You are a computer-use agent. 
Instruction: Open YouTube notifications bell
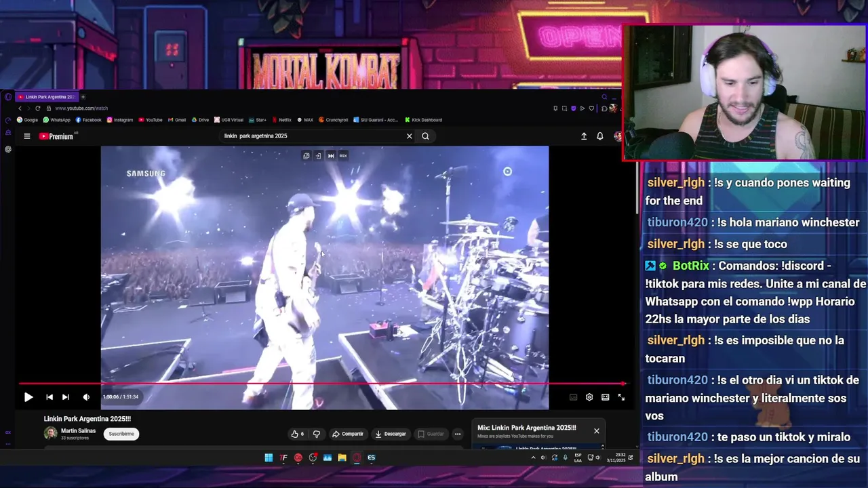click(x=600, y=136)
